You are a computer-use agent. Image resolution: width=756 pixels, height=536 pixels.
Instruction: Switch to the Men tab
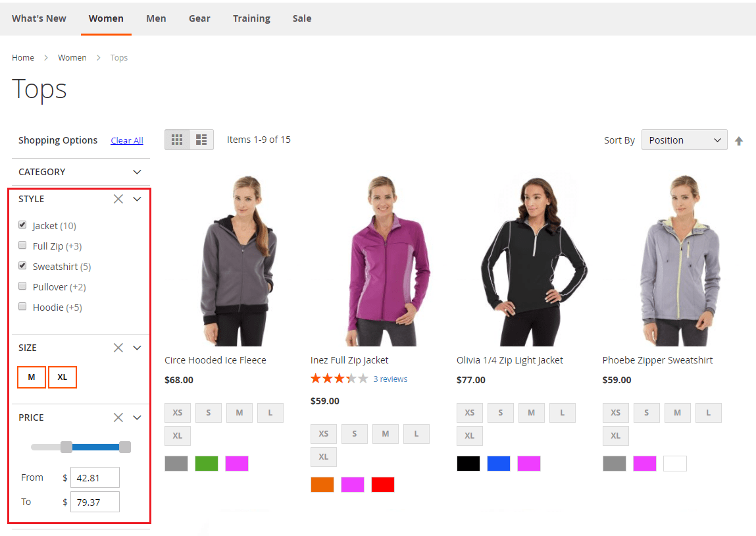156,18
